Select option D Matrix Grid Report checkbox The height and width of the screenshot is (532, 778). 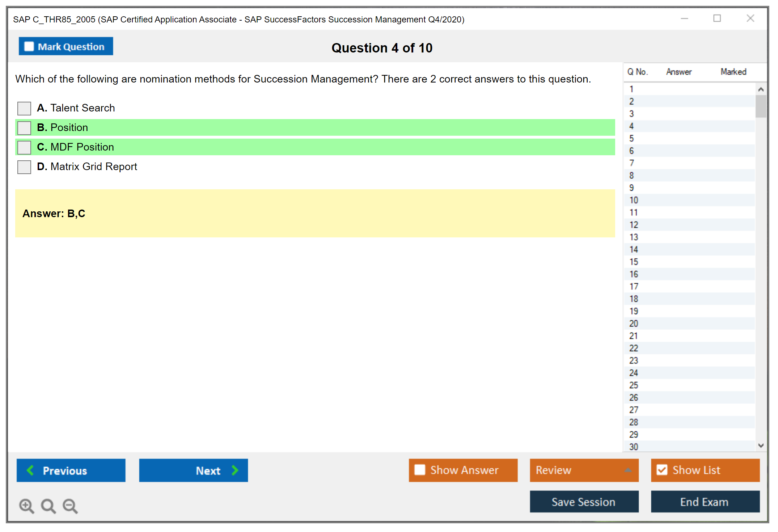click(x=24, y=167)
